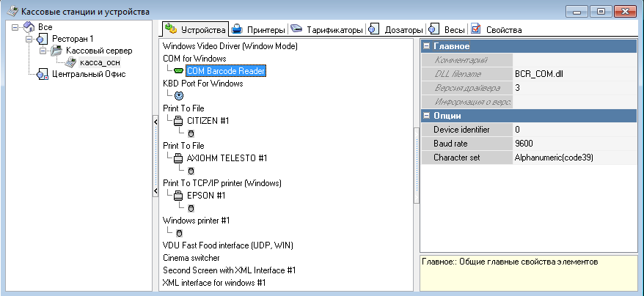Click the Кассовый сервер folder icon
This screenshot has height=296, width=644.
tap(56, 51)
